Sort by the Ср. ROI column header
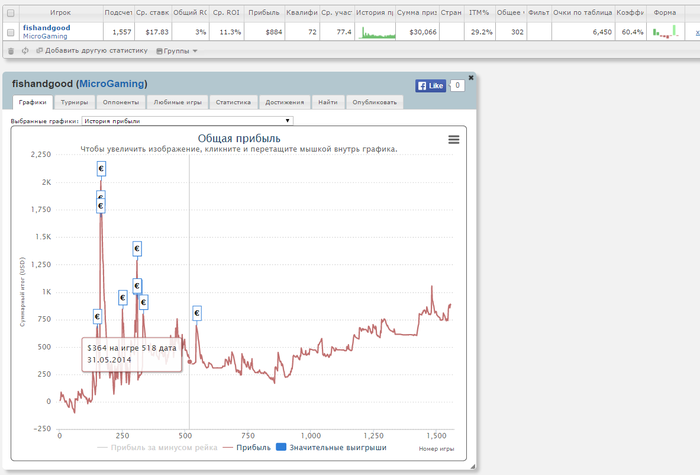The height and width of the screenshot is (475, 700). point(226,13)
